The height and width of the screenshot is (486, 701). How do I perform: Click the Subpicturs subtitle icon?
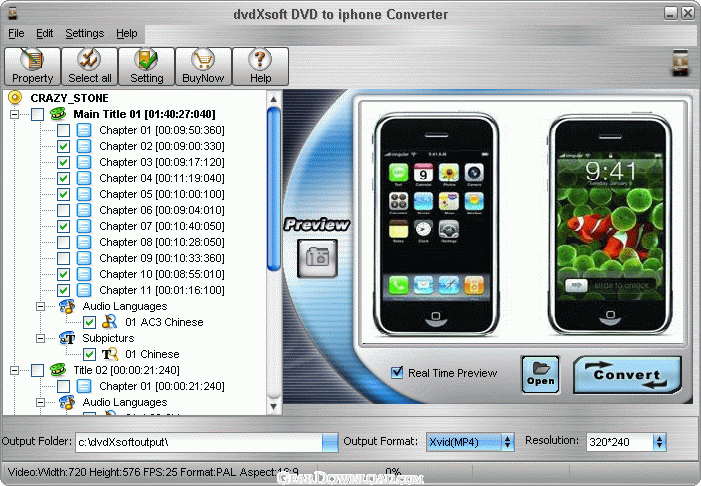click(x=67, y=338)
